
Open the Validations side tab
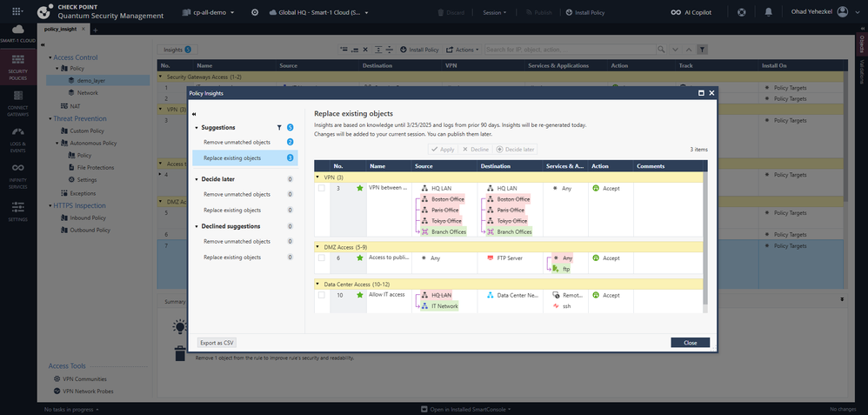(862, 71)
